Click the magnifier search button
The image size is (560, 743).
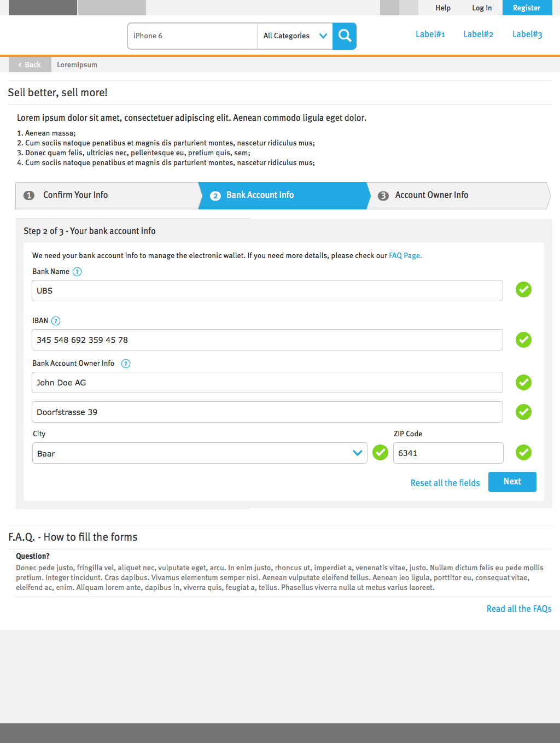point(345,36)
